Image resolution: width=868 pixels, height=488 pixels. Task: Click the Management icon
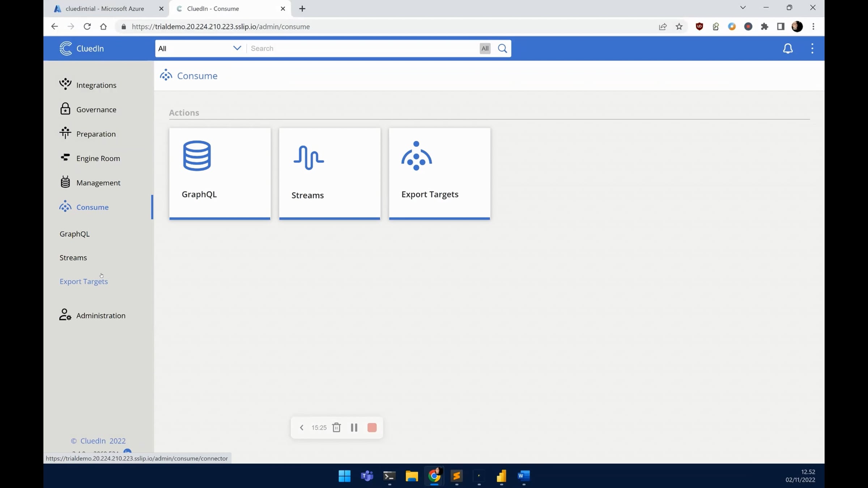[65, 181]
